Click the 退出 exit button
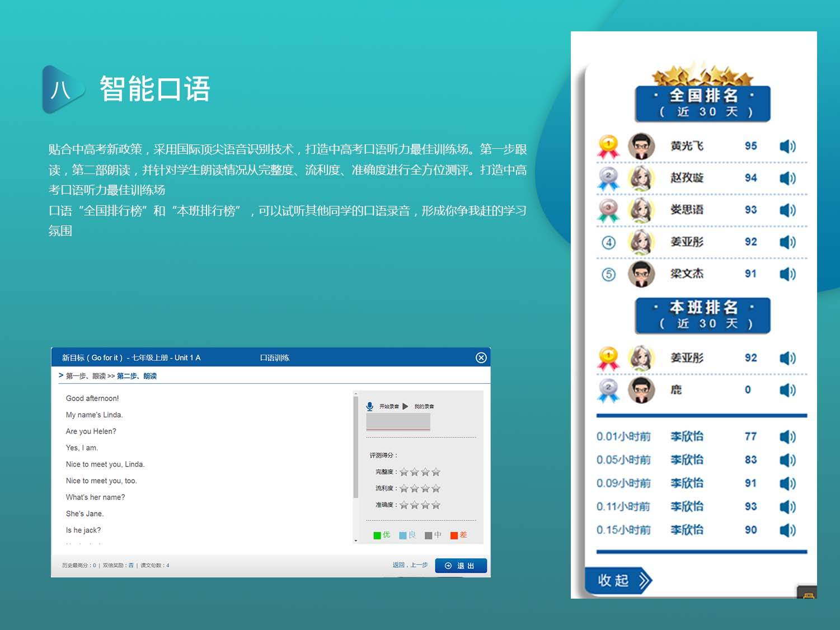The width and height of the screenshot is (840, 630). pyautogui.click(x=461, y=565)
